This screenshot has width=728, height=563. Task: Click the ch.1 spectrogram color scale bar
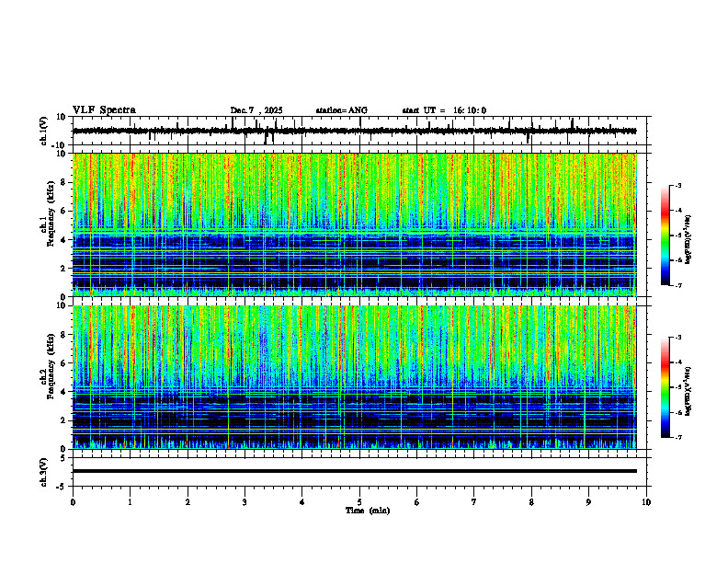click(665, 236)
